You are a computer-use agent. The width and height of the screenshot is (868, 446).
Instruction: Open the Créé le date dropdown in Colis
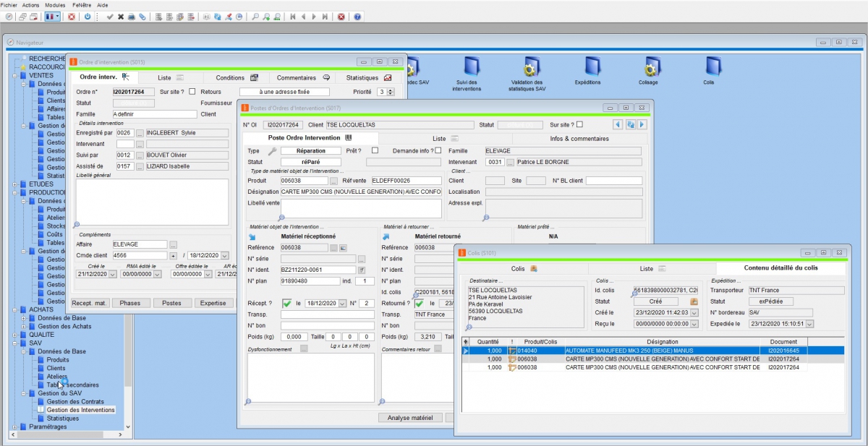pyautogui.click(x=694, y=314)
